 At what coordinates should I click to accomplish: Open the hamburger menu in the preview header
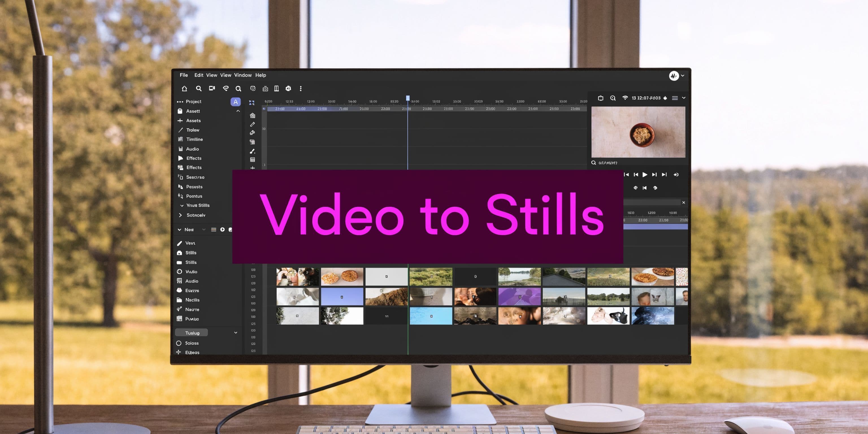pyautogui.click(x=675, y=98)
